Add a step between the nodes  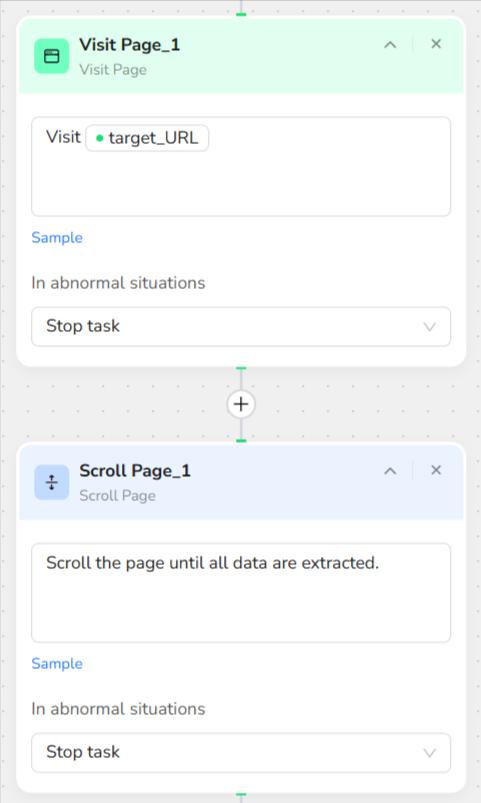click(241, 404)
